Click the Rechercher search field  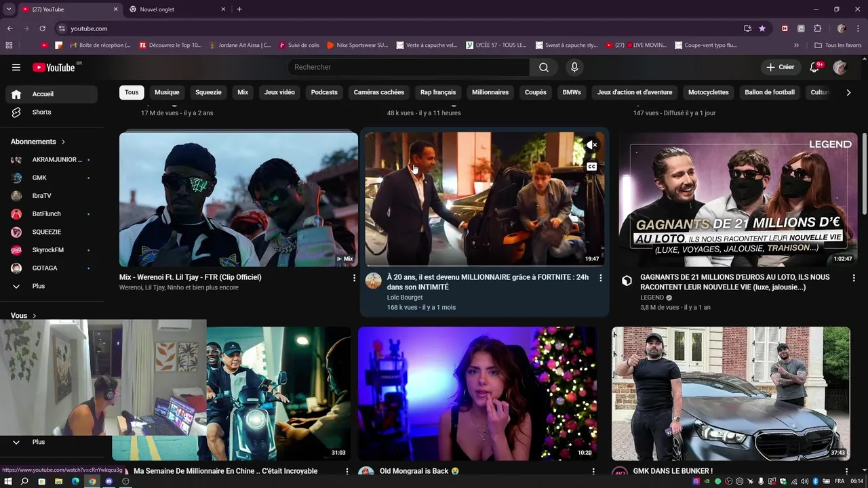click(409, 67)
